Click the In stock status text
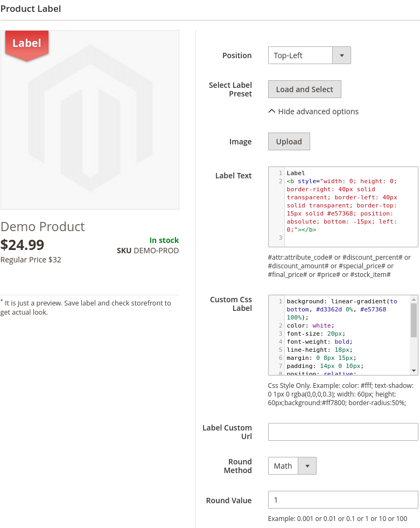Viewport: 420px width, 528px height. point(164,240)
